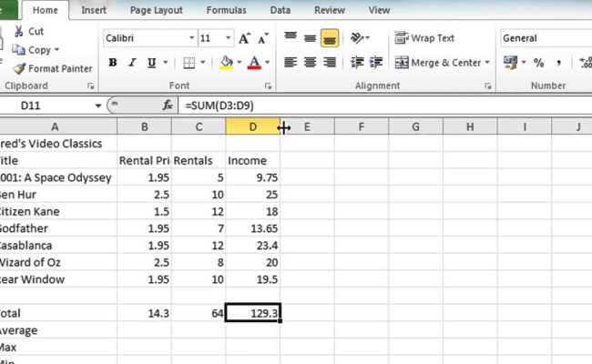592x364 pixels.
Task: Select Rental price total 14.3
Action: [144, 313]
